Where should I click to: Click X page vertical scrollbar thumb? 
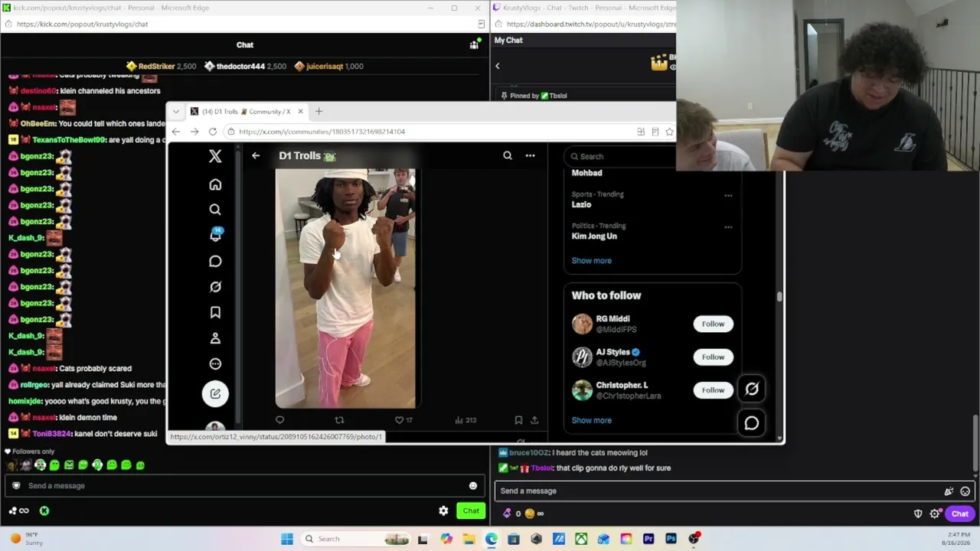[779, 297]
